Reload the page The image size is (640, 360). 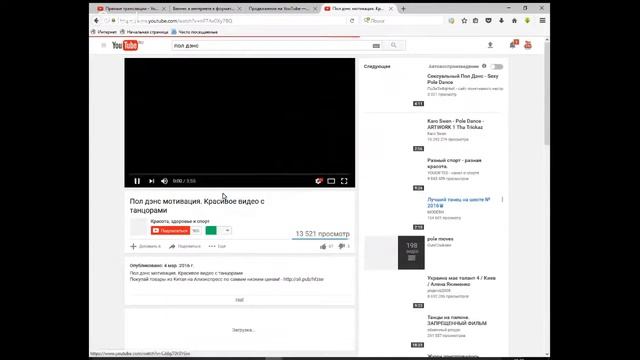tap(352, 21)
